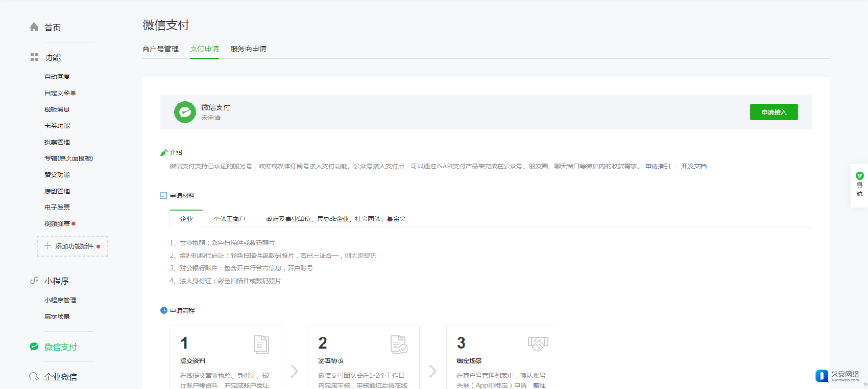Click the 功能 grid icon in sidebar
This screenshot has height=389, width=868.
tap(34, 57)
